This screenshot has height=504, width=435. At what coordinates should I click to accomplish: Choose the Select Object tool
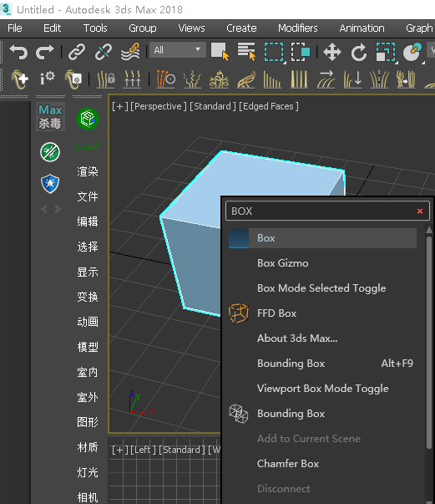[x=220, y=52]
